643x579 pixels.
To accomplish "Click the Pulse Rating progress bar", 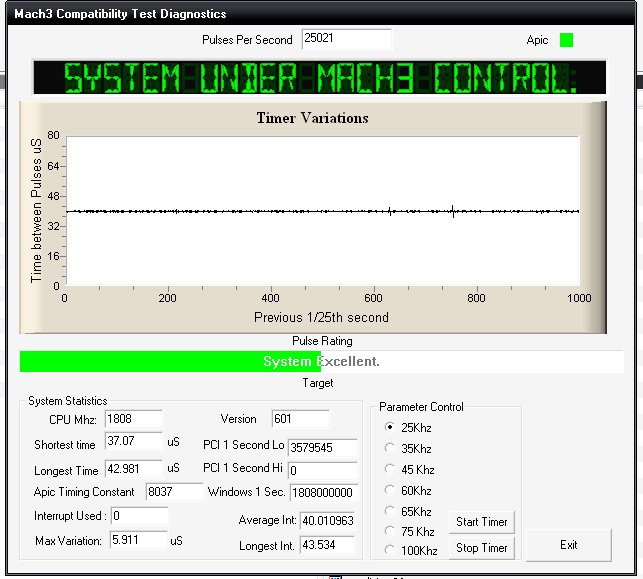I will click(322, 361).
